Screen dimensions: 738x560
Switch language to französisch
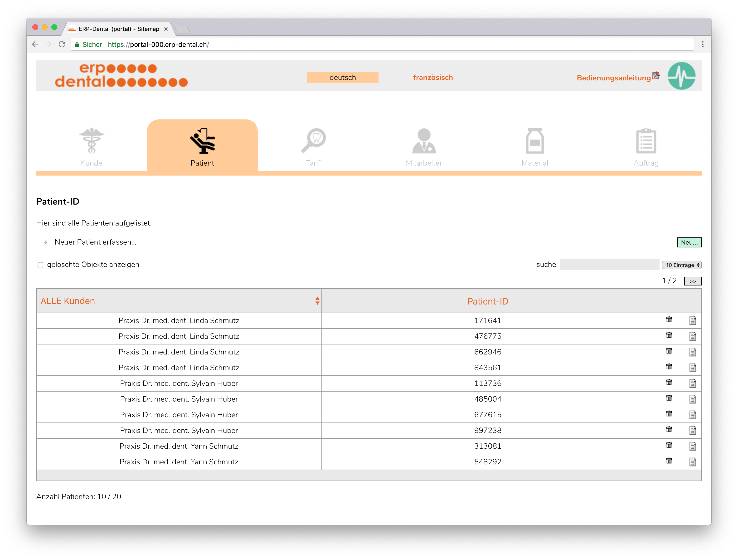(x=433, y=77)
